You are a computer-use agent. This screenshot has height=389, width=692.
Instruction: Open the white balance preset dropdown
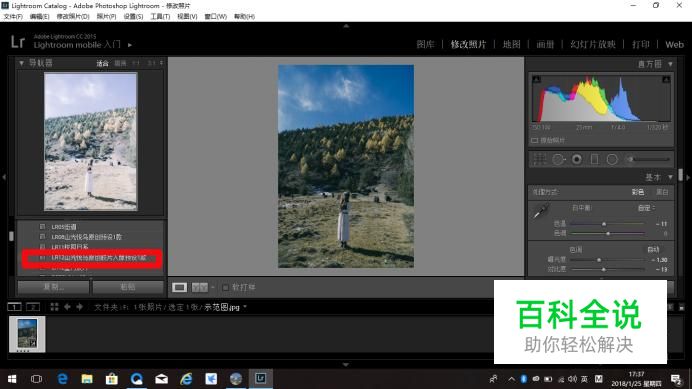(x=647, y=208)
